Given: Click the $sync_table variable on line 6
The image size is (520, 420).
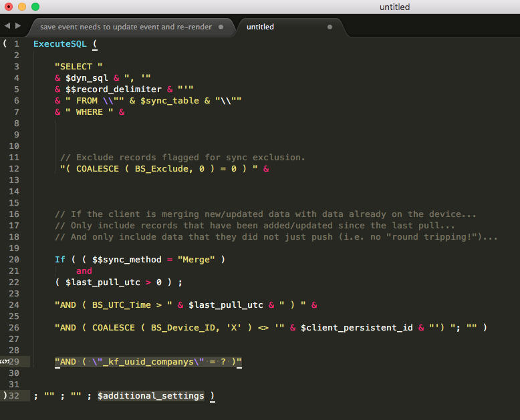Looking at the screenshot, I should pos(170,101).
